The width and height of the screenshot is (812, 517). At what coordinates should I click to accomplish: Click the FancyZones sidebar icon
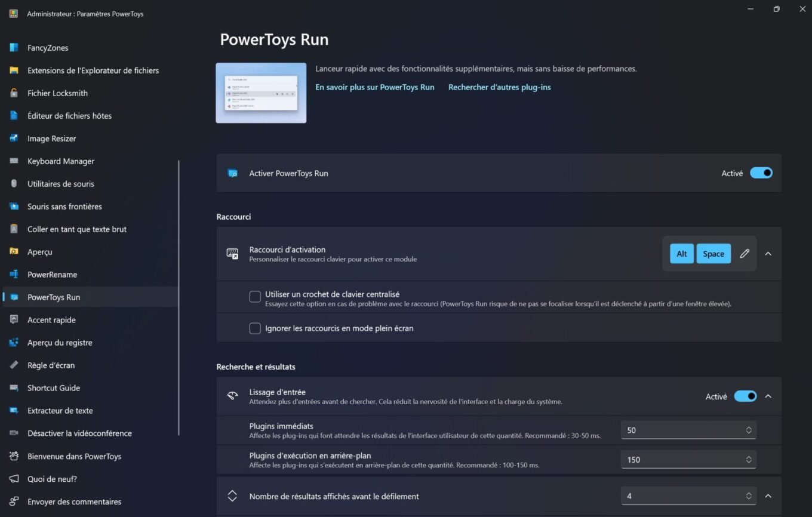[14, 48]
